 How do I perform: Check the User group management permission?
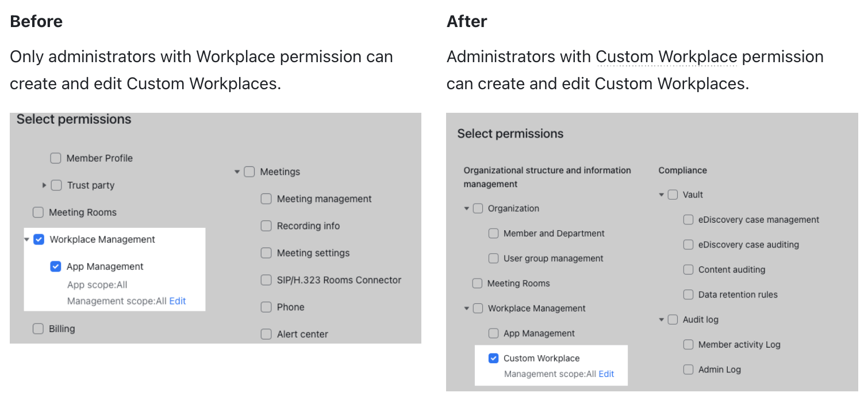(x=493, y=258)
